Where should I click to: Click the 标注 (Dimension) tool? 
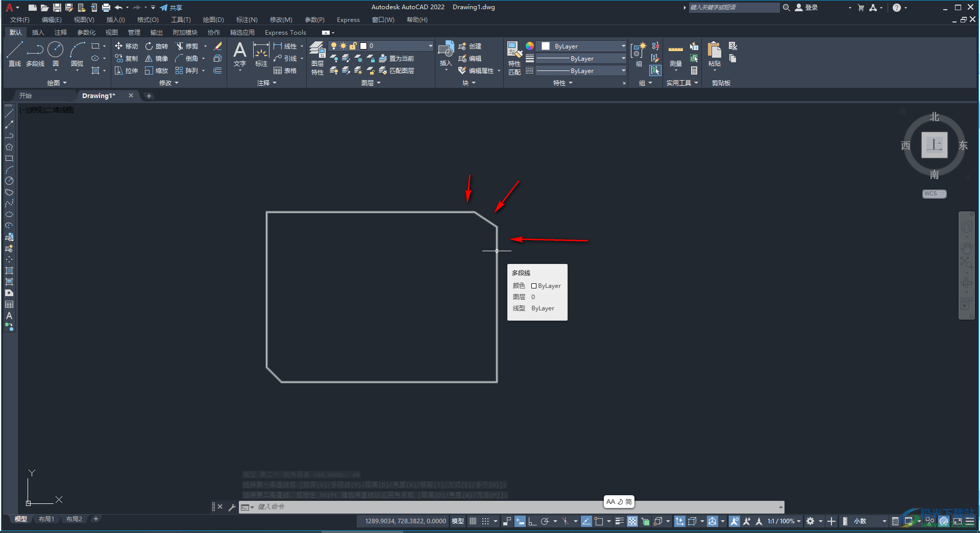[261, 54]
